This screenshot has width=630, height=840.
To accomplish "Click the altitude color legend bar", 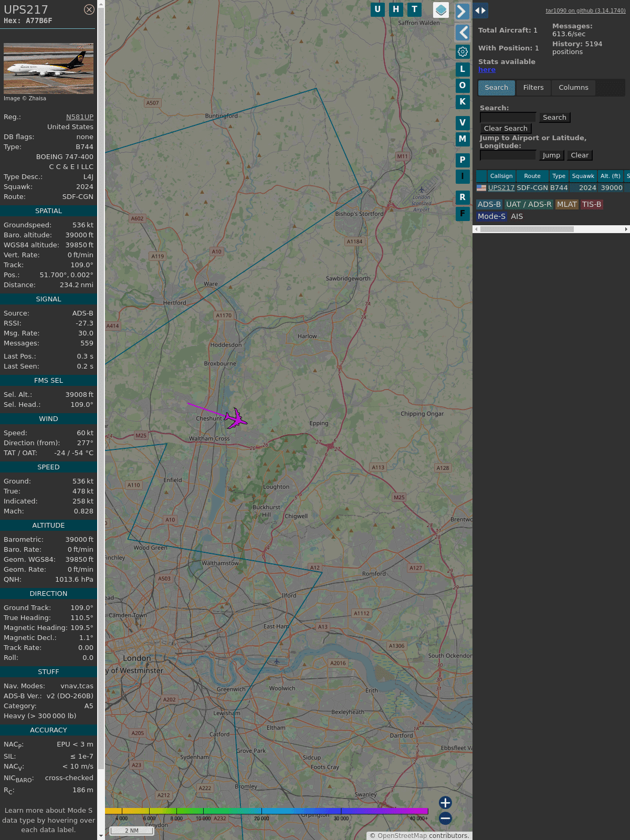I will [267, 811].
